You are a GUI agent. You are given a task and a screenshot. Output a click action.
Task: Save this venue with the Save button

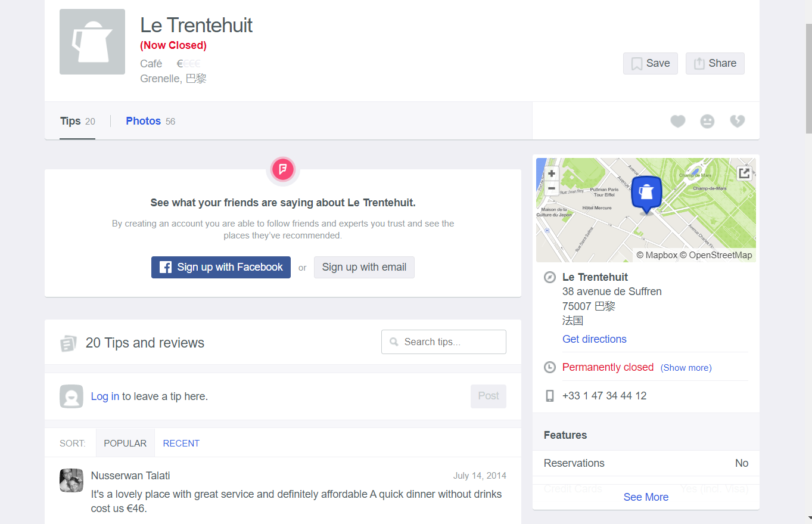coord(651,63)
